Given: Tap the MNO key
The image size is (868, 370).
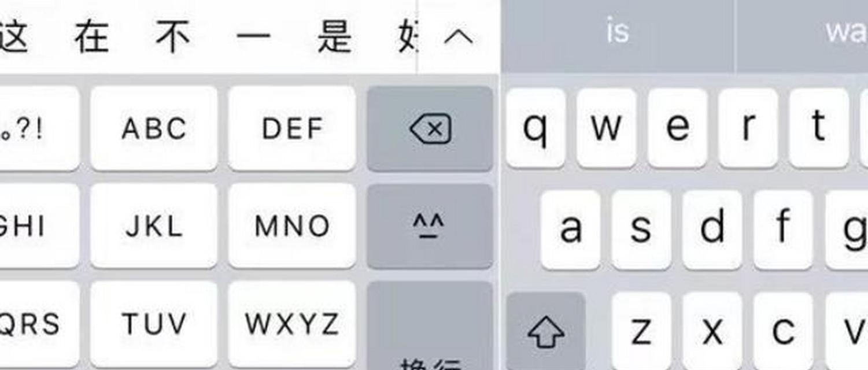Looking at the screenshot, I should click(292, 226).
